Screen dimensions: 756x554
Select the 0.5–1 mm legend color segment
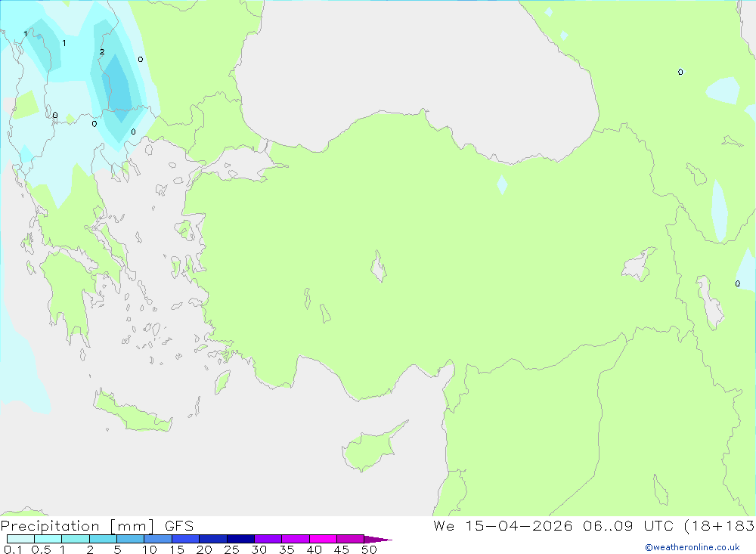point(48,539)
